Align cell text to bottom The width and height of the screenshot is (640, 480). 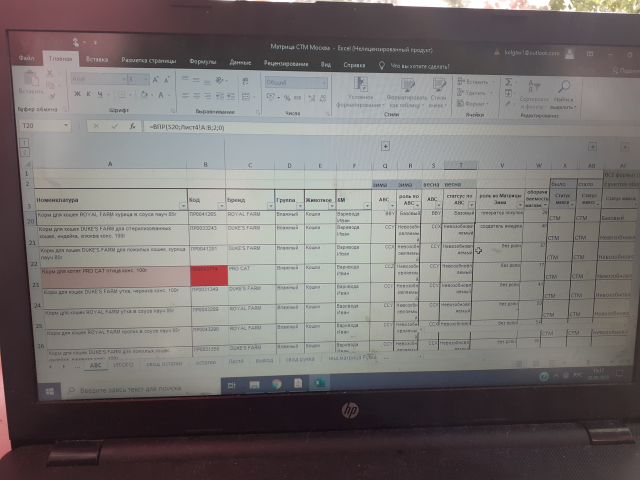(207, 81)
